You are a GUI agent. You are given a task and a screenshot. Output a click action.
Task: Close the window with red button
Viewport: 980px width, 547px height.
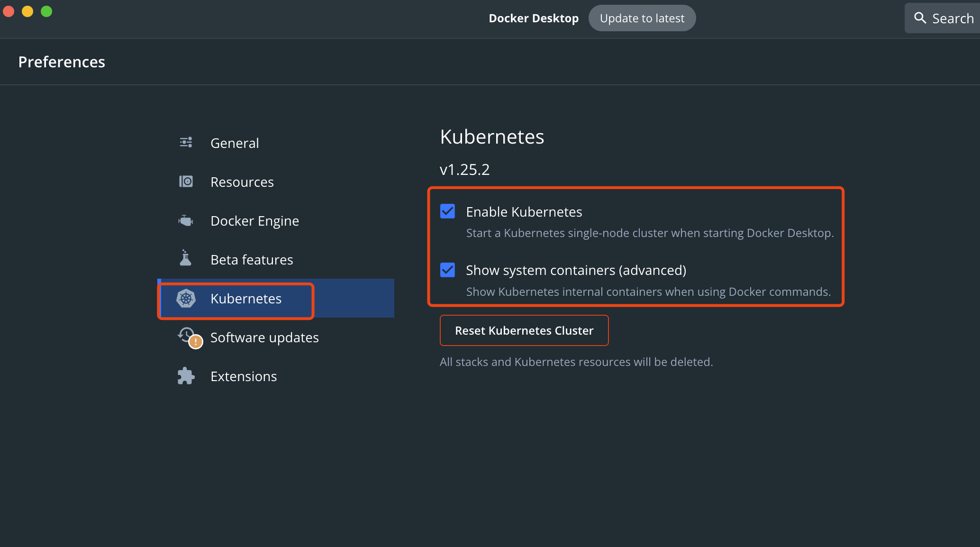(9, 11)
